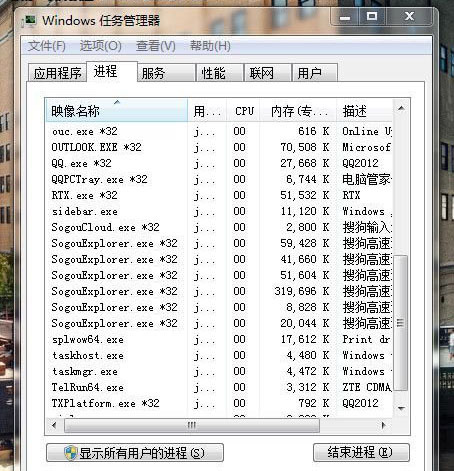Click the Print dr description cell
This screenshot has height=471, width=454.
click(366, 339)
